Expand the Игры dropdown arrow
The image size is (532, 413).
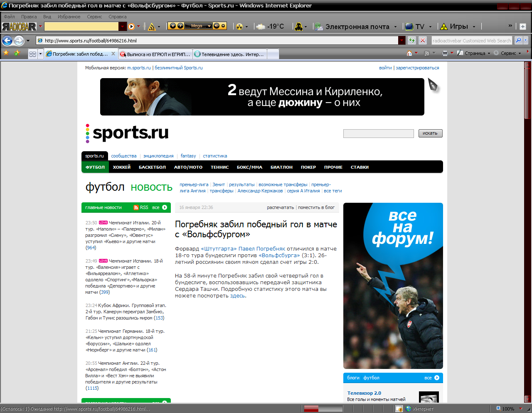[474, 27]
